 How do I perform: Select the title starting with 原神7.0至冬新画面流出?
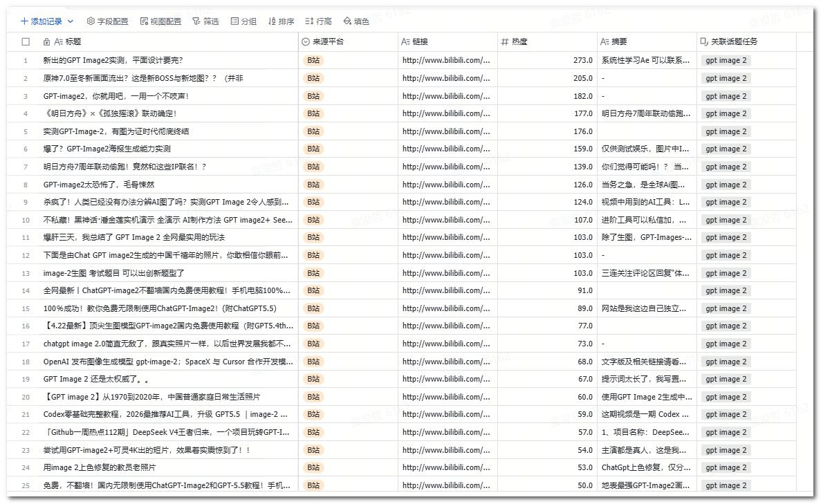click(x=143, y=78)
